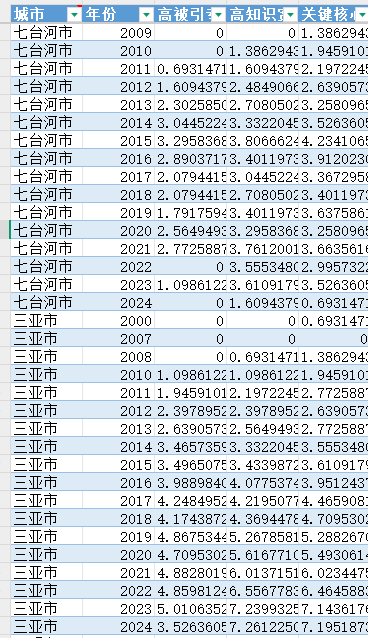368x638 pixels.
Task: Click year 2024 cell for 三亚市
Action: pyautogui.click(x=118, y=624)
